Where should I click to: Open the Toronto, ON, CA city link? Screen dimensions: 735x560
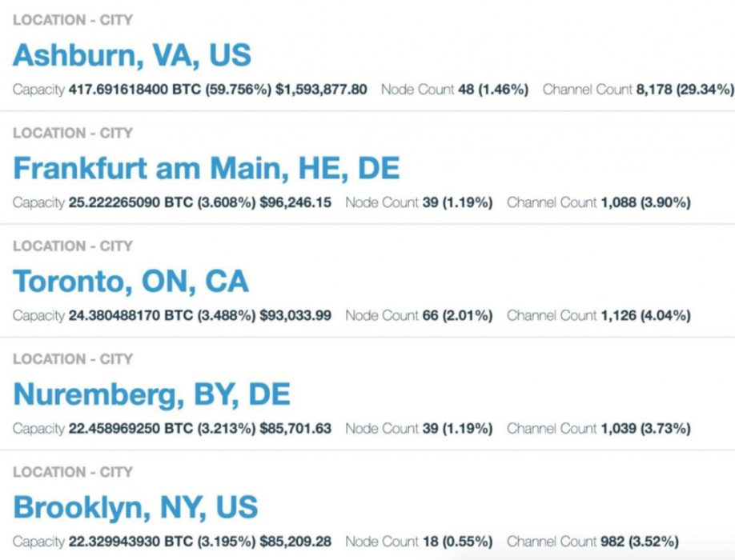click(x=131, y=282)
